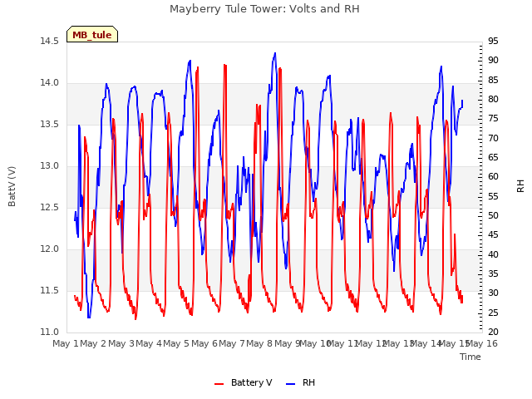Click the red Battery V legend line

219,384
